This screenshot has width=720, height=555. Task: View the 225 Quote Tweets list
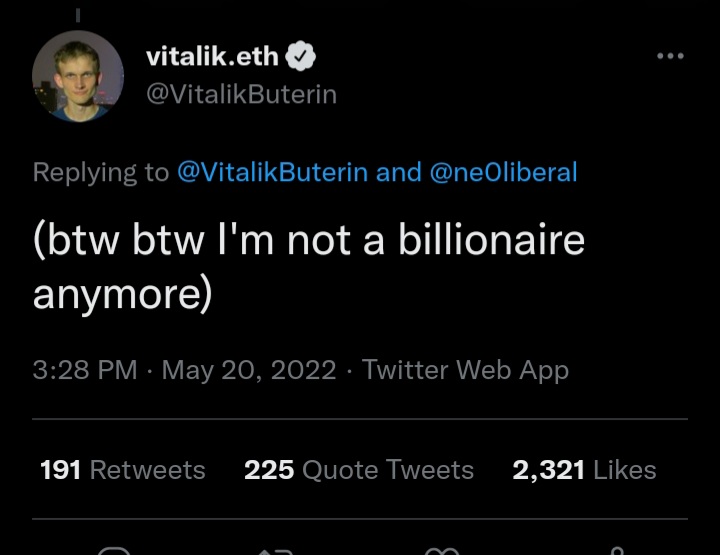[359, 470]
